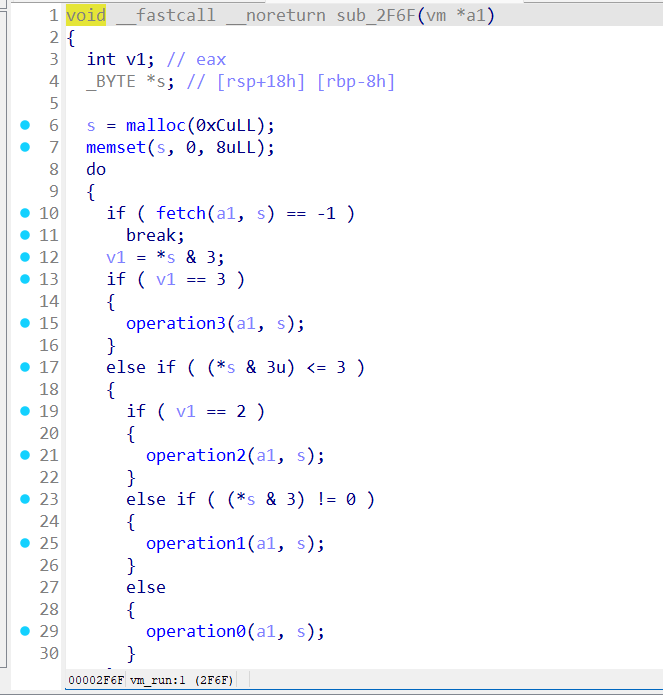This screenshot has width=663, height=695.
Task: Click the breakpoint dot on the fetch condition line
Action: 25,213
